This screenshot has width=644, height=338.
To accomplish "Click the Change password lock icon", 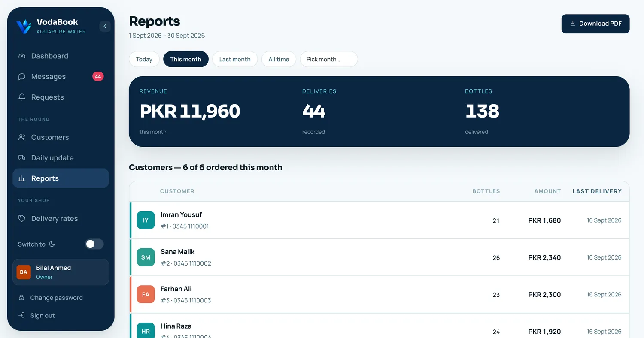I will [21, 298].
